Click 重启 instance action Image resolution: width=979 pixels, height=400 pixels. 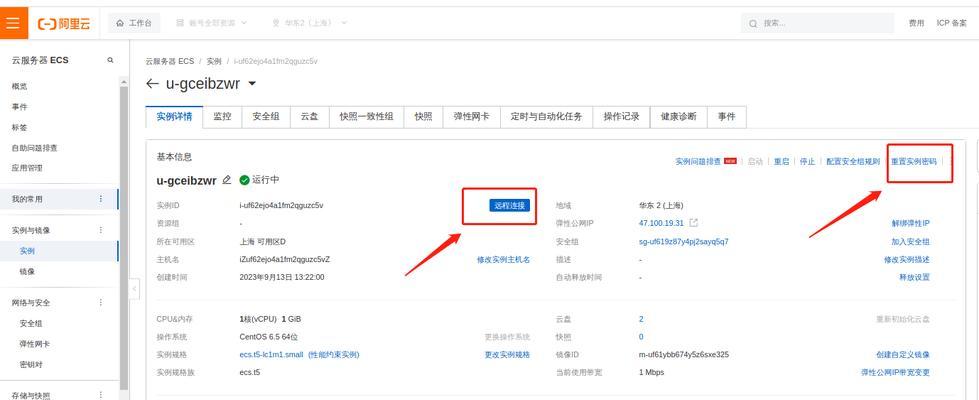[x=782, y=161]
